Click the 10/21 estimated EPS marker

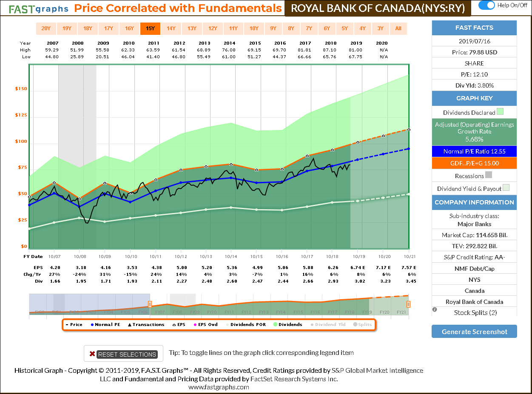point(409,129)
